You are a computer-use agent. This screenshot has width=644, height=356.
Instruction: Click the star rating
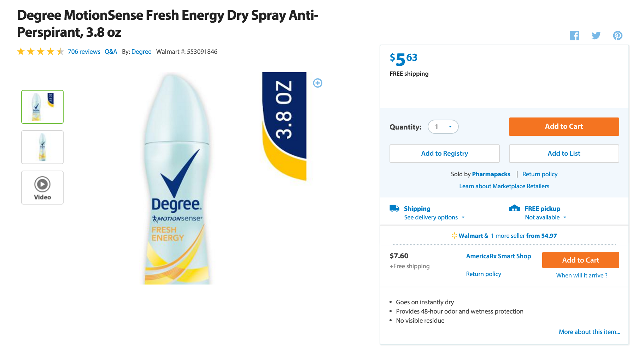(x=40, y=52)
